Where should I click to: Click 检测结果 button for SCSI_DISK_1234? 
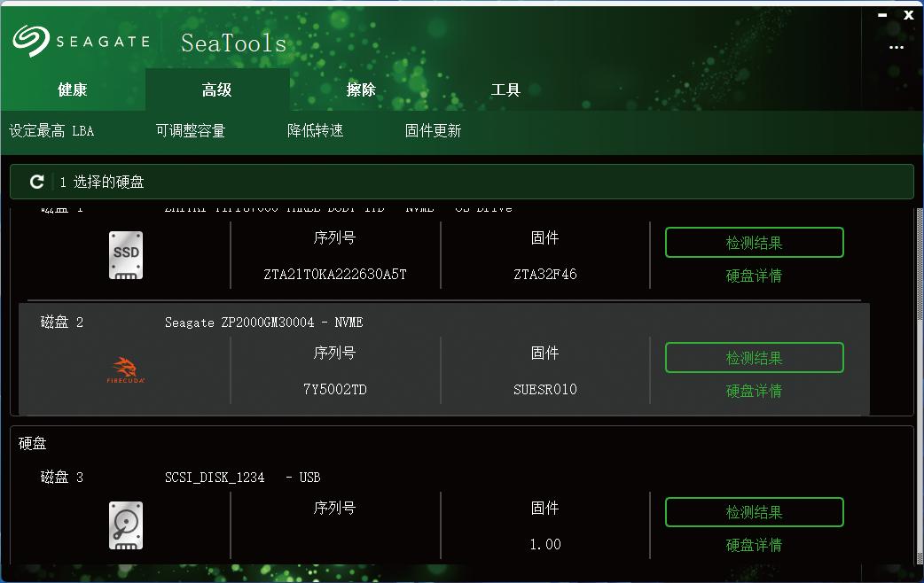coord(754,512)
